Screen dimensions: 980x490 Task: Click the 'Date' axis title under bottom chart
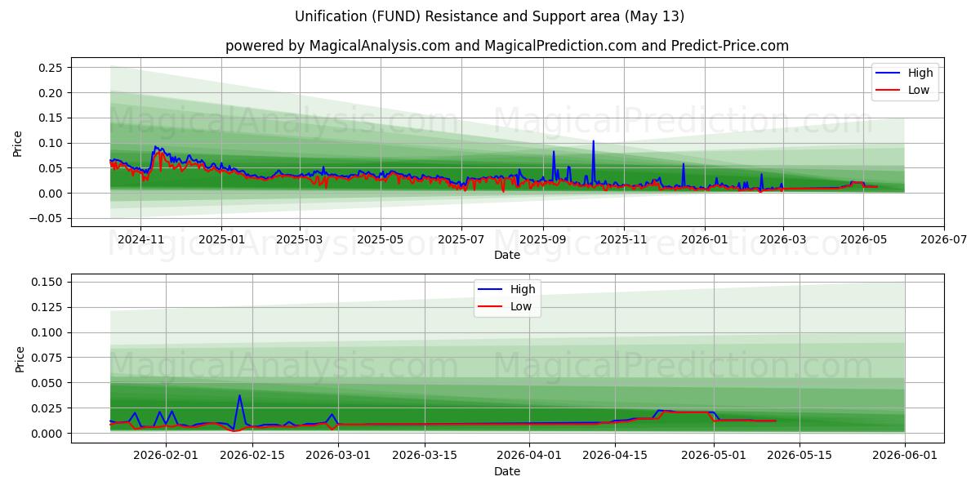507,472
